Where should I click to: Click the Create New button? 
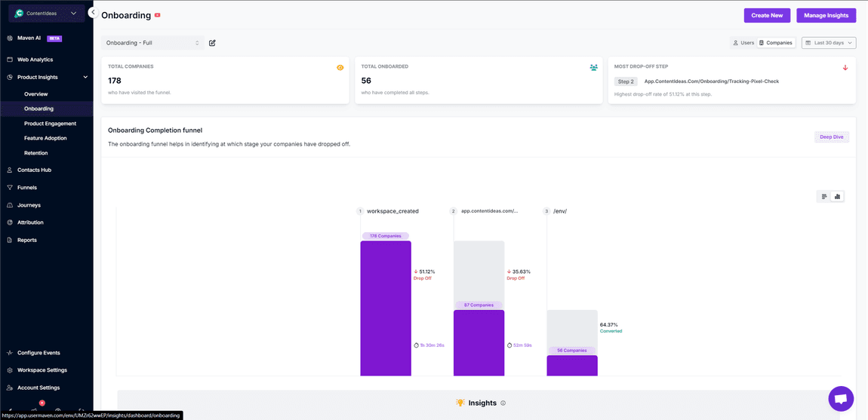pos(767,15)
